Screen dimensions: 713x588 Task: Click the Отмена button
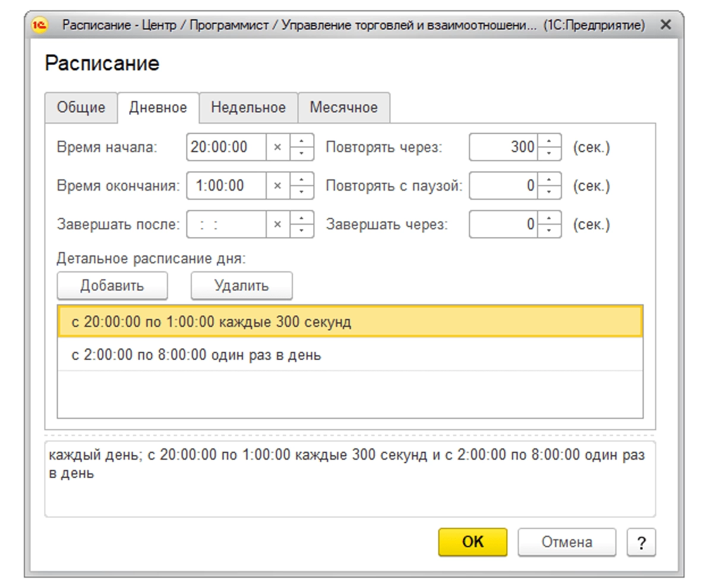(567, 542)
